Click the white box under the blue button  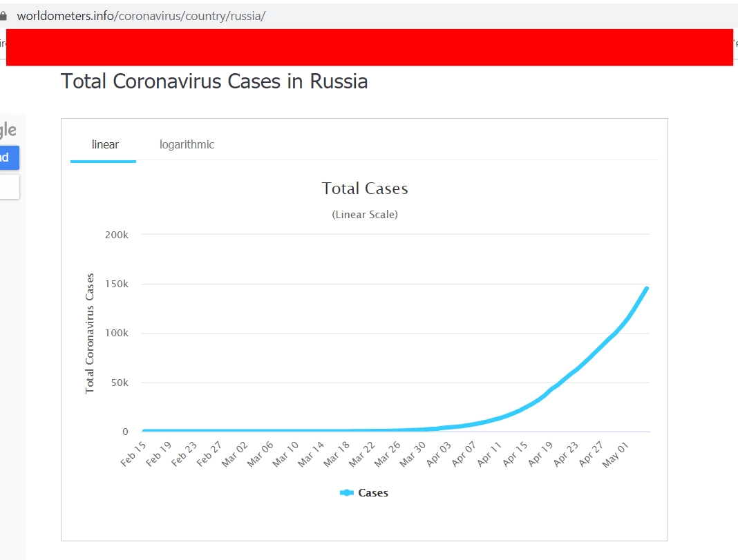point(9,187)
